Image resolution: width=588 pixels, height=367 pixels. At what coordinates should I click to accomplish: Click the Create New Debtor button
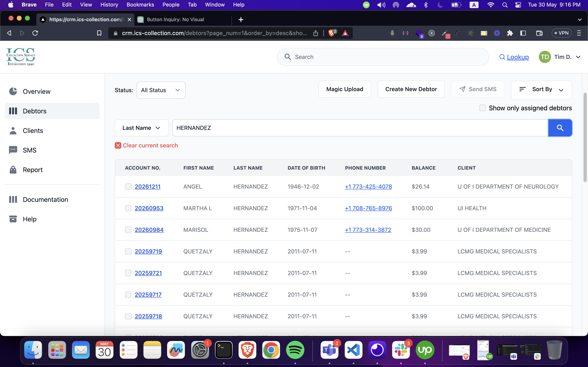411,89
